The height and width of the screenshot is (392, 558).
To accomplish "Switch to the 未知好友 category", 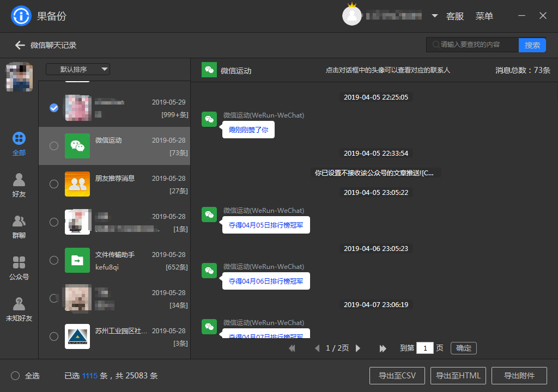I will [x=19, y=309].
